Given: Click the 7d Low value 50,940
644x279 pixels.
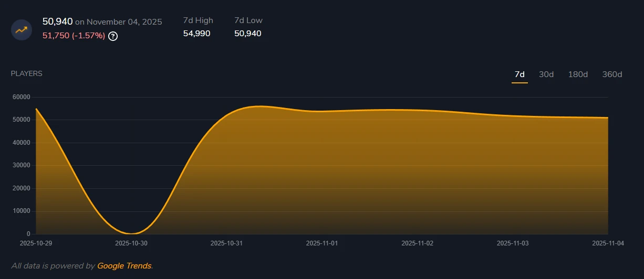Looking at the screenshot, I should (247, 34).
